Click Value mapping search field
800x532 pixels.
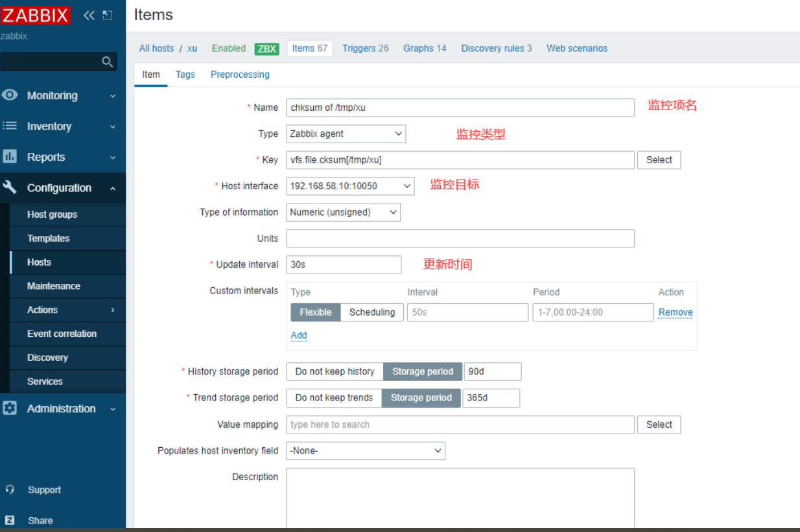pyautogui.click(x=460, y=424)
